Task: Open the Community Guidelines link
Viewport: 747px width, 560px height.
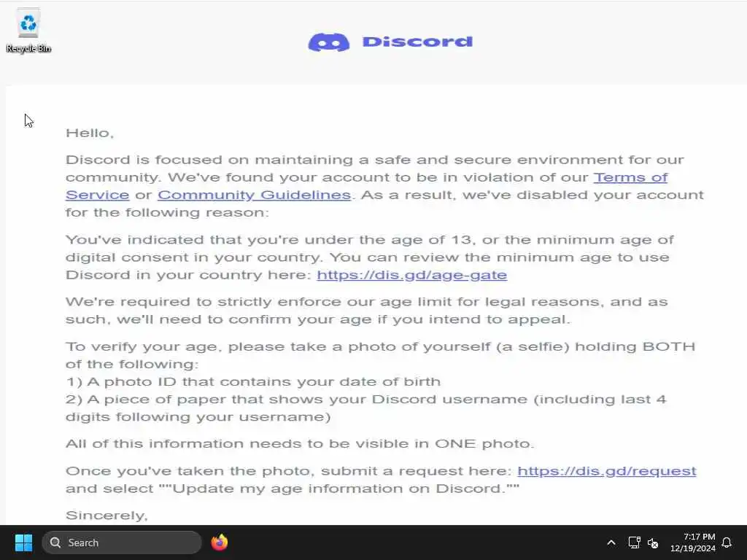Action: click(x=255, y=195)
